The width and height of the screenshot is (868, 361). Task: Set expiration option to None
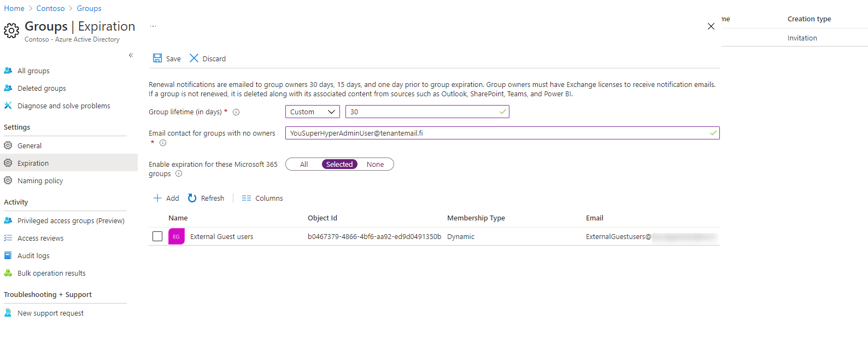coord(375,164)
